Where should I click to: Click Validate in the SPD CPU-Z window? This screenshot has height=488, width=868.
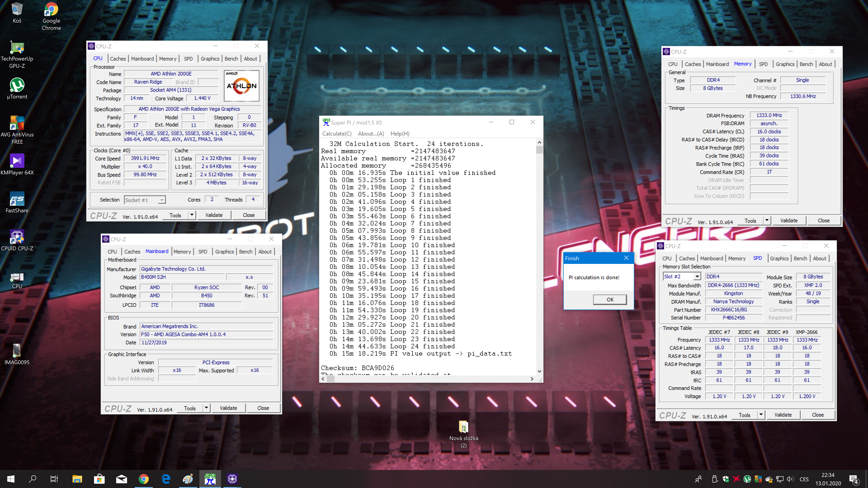point(783,415)
